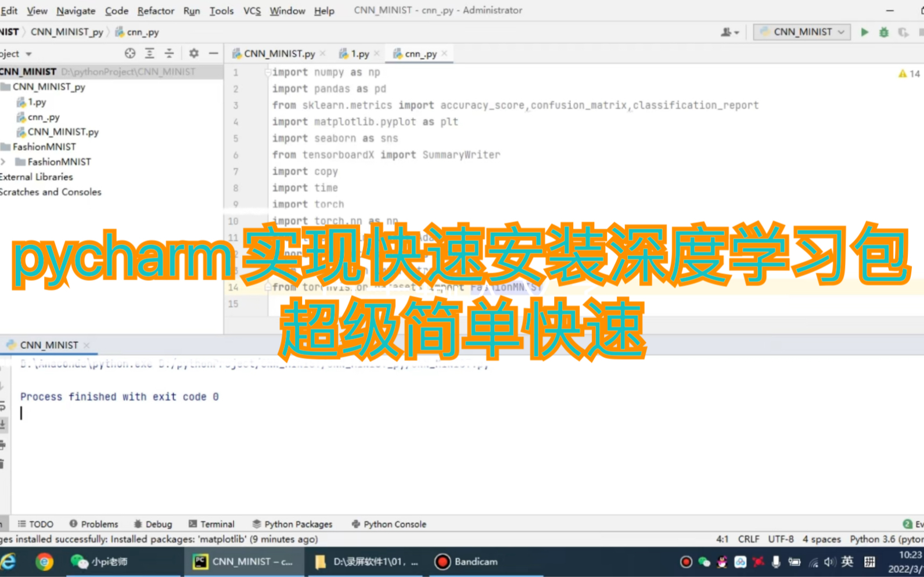Image resolution: width=924 pixels, height=577 pixels.
Task: Select External Libraries in the Project tree
Action: [x=37, y=177]
